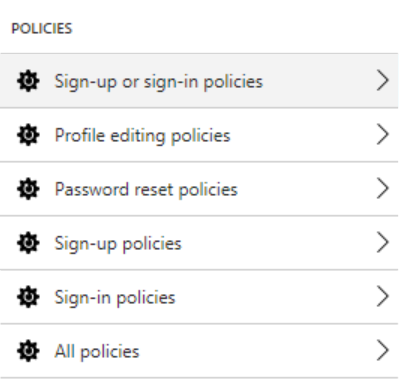Expand Sign-up or sign-in policies via chevron

[383, 80]
